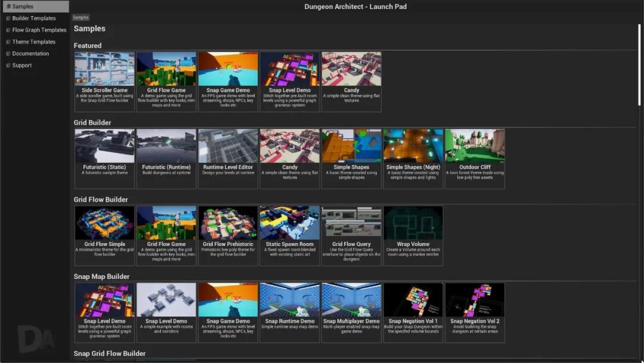Open Grid Flow Builder's Grid Flow Game
This screenshot has height=363, width=644.
[x=166, y=236]
